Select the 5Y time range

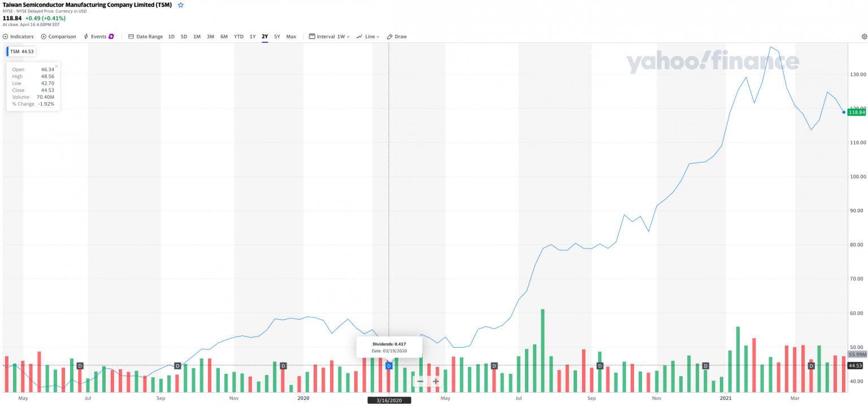pyautogui.click(x=277, y=37)
